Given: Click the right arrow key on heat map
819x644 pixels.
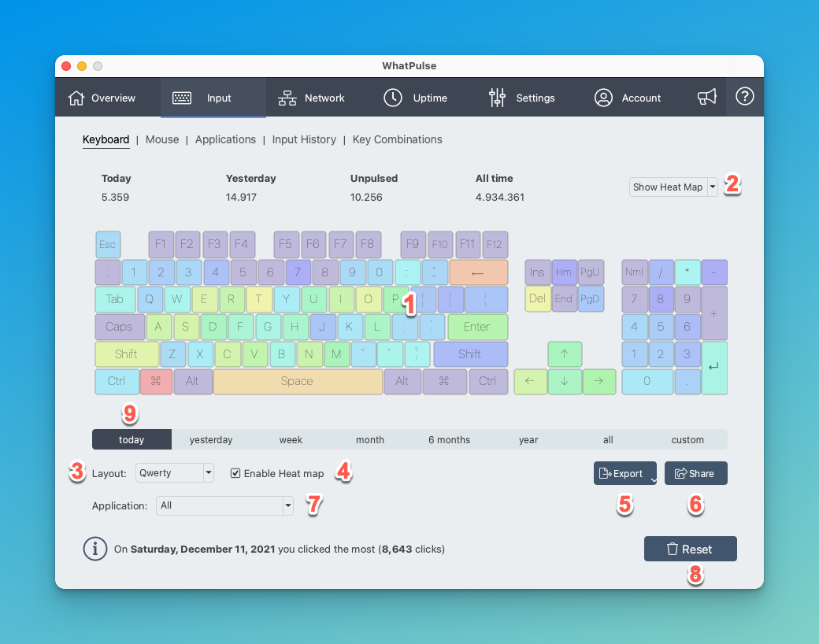Looking at the screenshot, I should tap(598, 381).
